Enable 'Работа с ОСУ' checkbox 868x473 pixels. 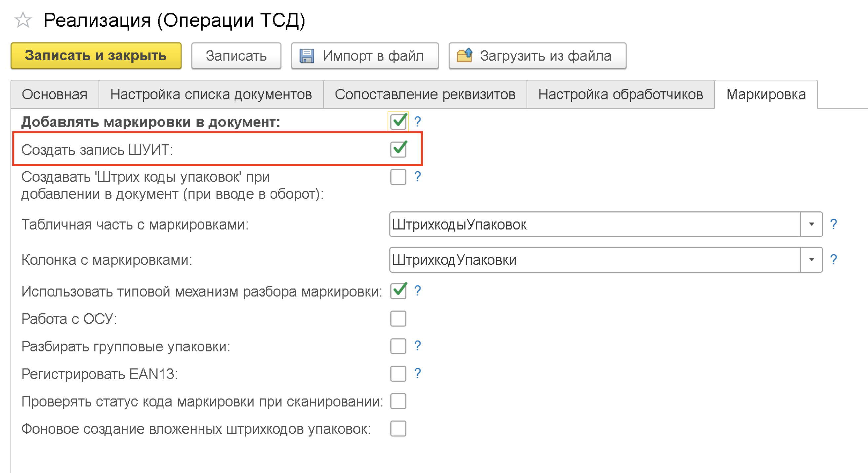pyautogui.click(x=398, y=319)
